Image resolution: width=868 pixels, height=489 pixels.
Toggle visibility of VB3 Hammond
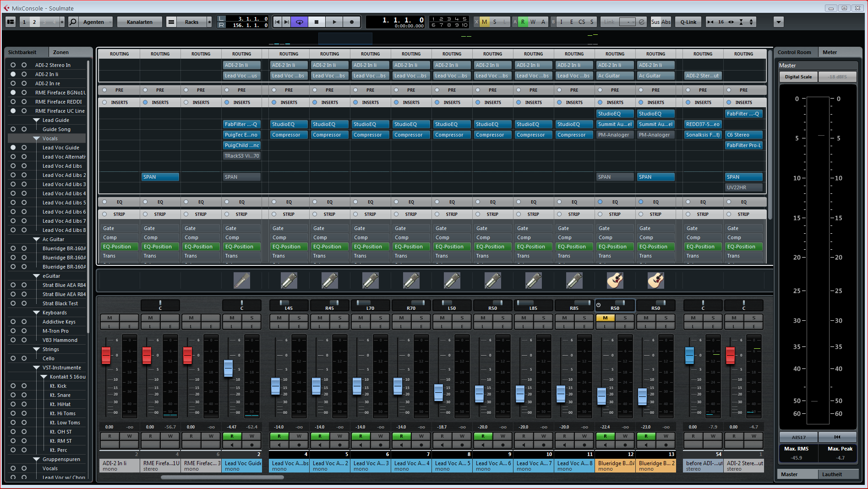tap(13, 340)
